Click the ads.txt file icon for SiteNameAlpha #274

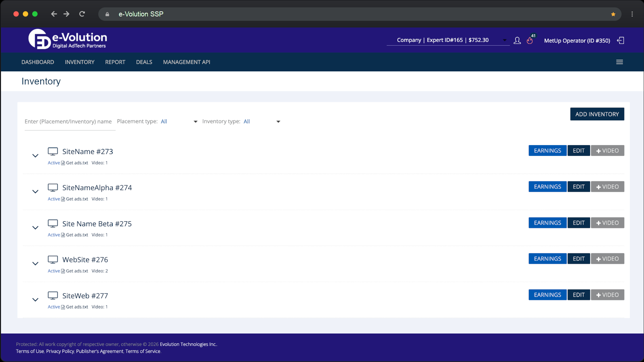[63, 199]
